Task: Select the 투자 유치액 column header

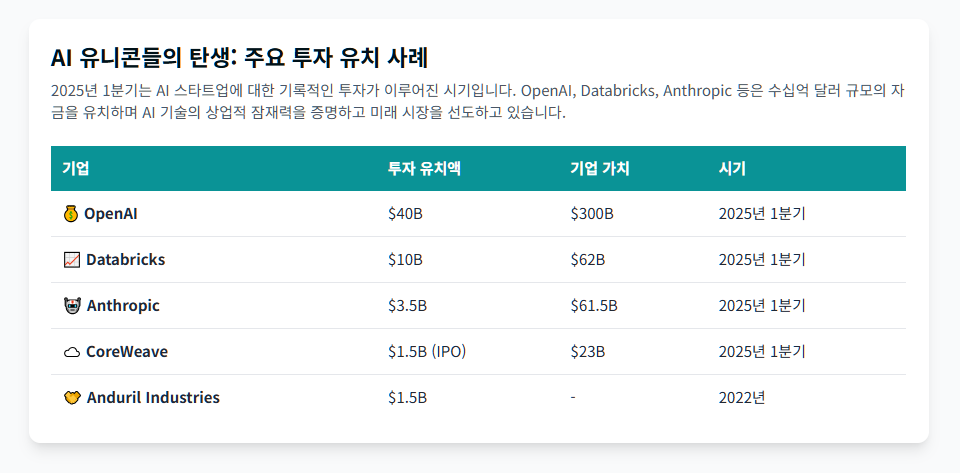Action: [424, 168]
